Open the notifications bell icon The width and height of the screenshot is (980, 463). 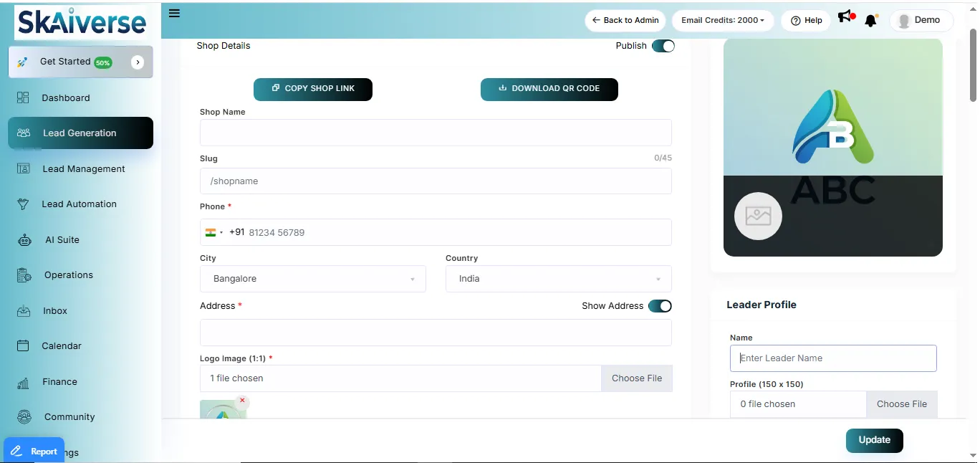pos(871,21)
